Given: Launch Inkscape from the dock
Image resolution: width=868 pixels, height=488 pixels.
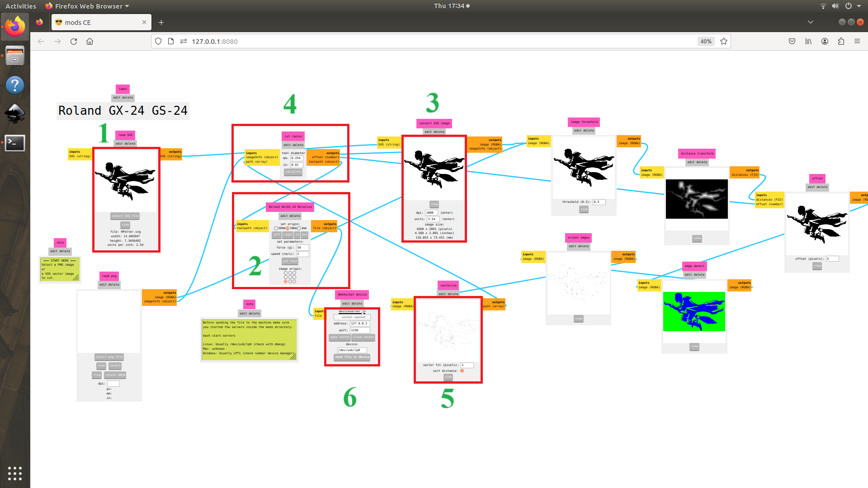Looking at the screenshot, I should (14, 113).
